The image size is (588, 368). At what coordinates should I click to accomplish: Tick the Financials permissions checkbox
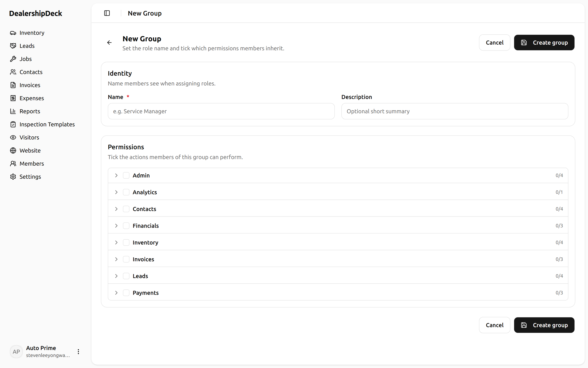pyautogui.click(x=126, y=226)
